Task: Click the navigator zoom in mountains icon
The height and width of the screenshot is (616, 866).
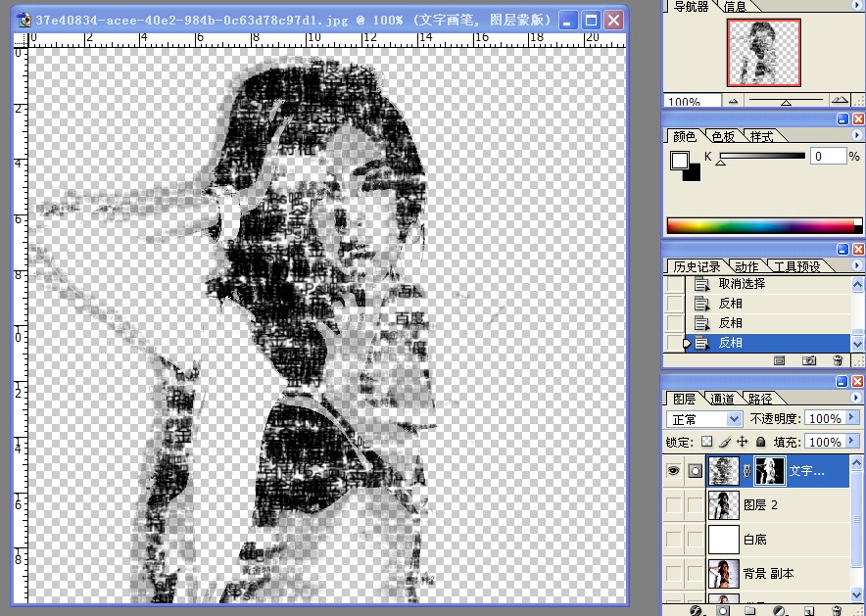Action: tap(840, 100)
